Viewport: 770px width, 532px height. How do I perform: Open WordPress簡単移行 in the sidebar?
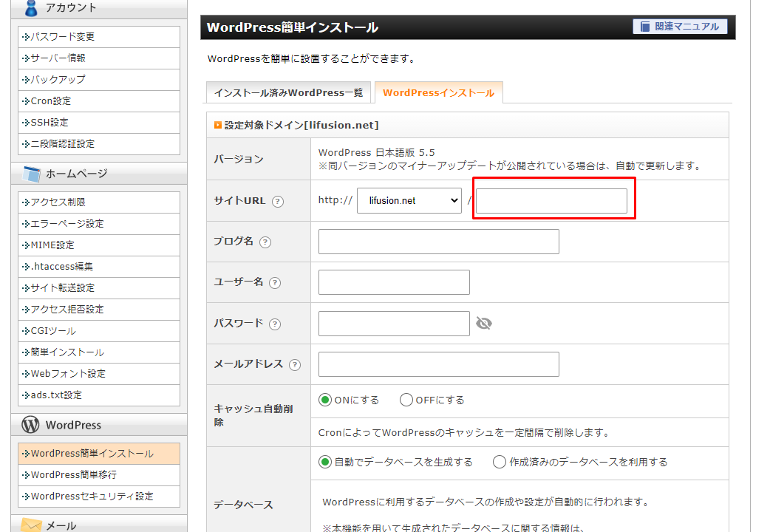[x=99, y=475]
